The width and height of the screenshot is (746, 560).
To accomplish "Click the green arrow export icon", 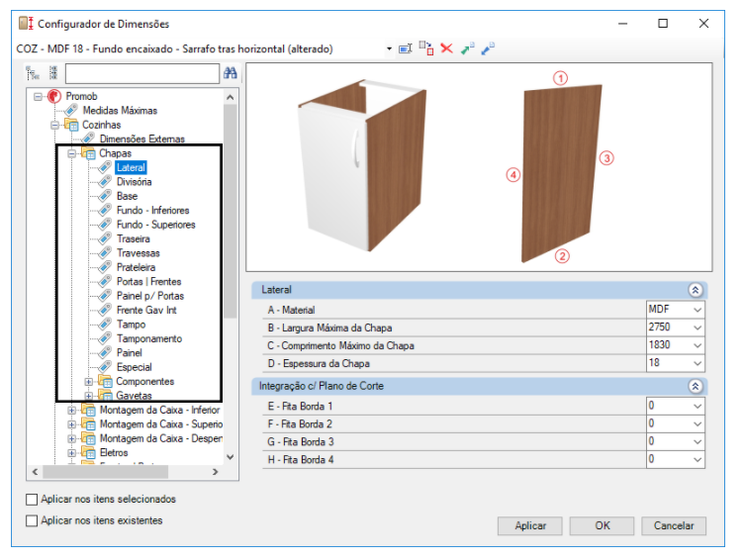I will 468,48.
